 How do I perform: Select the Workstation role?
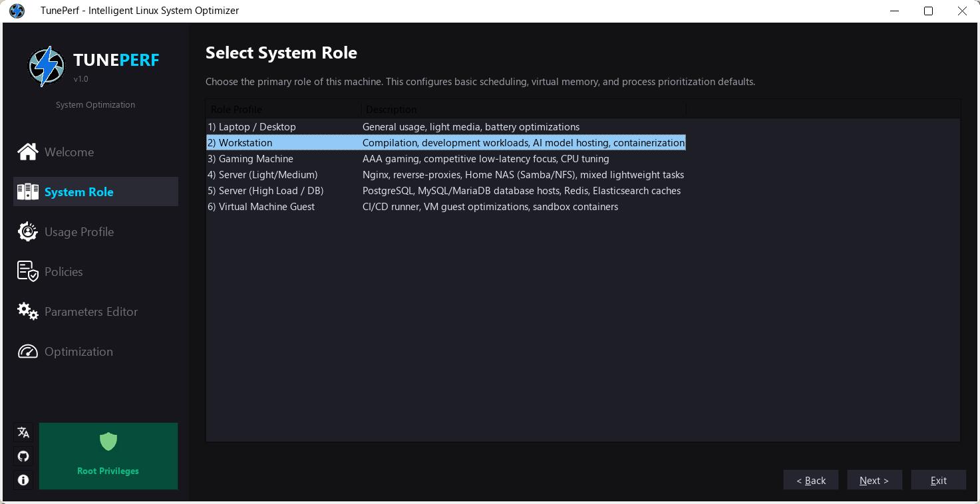[x=240, y=143]
